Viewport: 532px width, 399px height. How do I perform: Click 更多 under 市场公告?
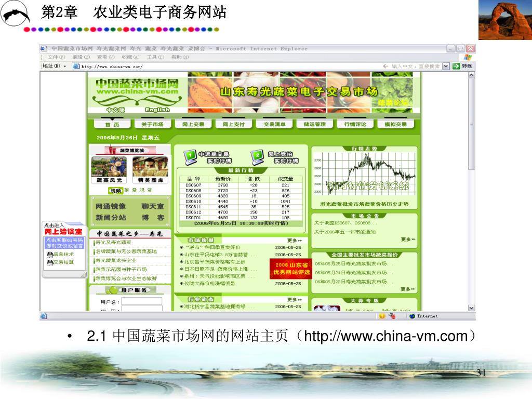408,240
